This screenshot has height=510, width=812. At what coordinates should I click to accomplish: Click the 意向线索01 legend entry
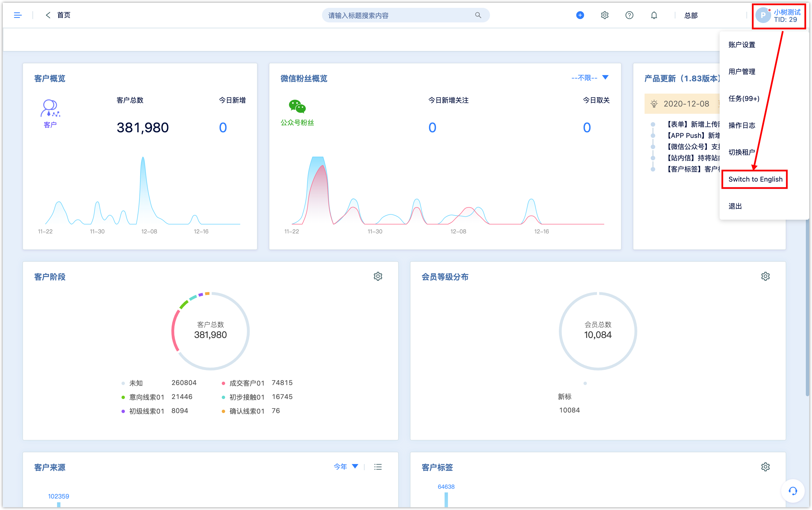click(157, 397)
